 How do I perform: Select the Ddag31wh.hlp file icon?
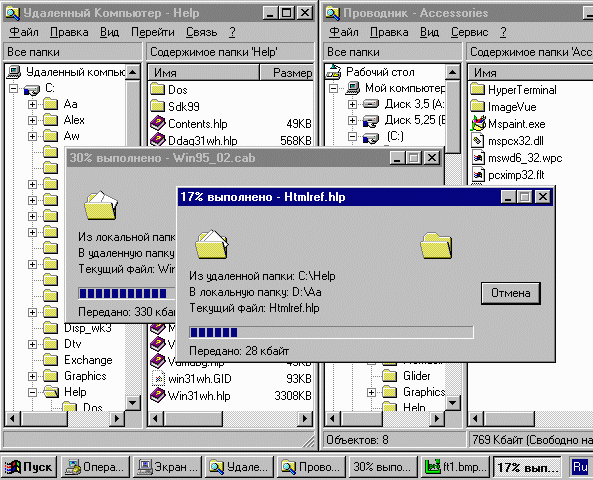[157, 140]
